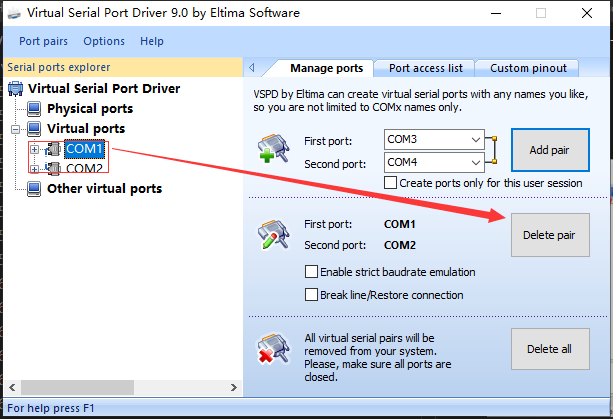
Task: Switch to the Port access list tab
Action: point(425,68)
